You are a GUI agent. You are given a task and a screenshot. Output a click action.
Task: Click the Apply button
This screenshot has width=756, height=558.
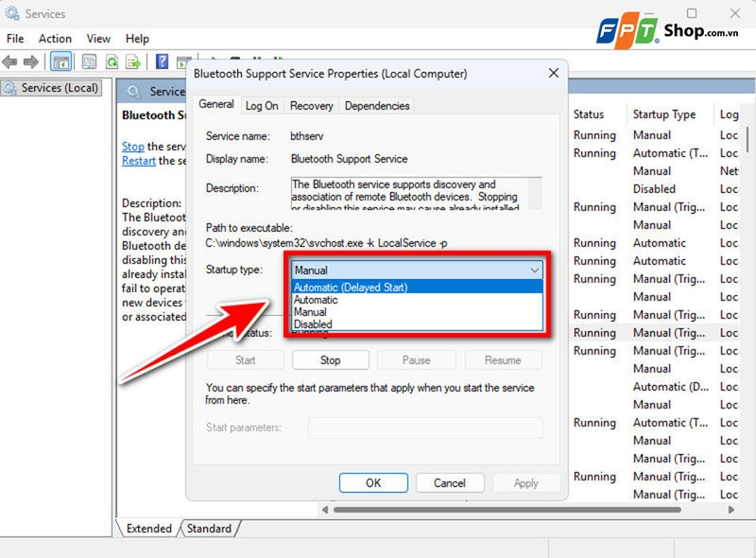525,482
